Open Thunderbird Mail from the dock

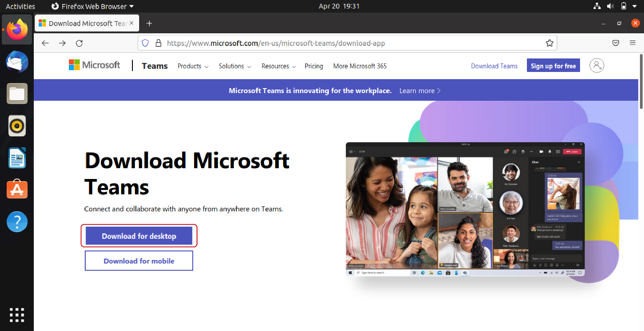click(17, 62)
